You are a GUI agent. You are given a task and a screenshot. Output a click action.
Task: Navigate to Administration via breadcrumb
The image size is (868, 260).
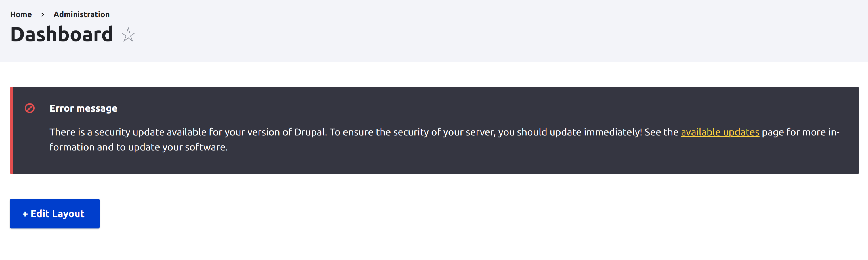point(81,14)
